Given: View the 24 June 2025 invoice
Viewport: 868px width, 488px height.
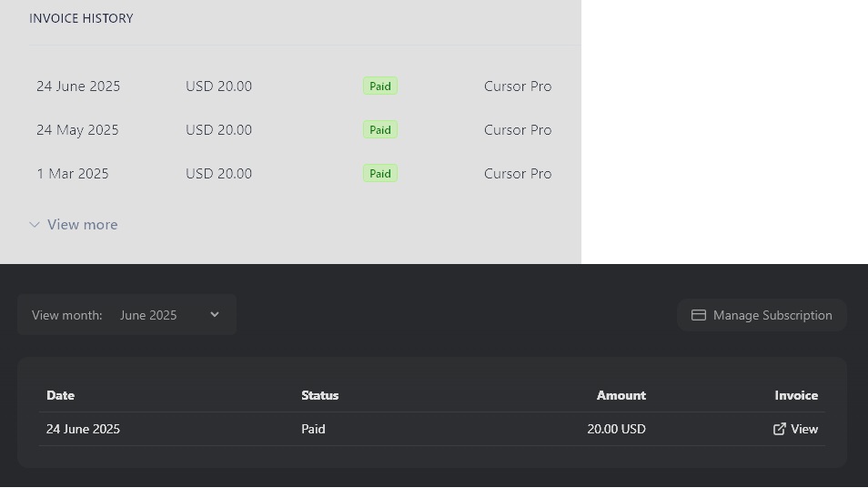Looking at the screenshot, I should pos(795,429).
